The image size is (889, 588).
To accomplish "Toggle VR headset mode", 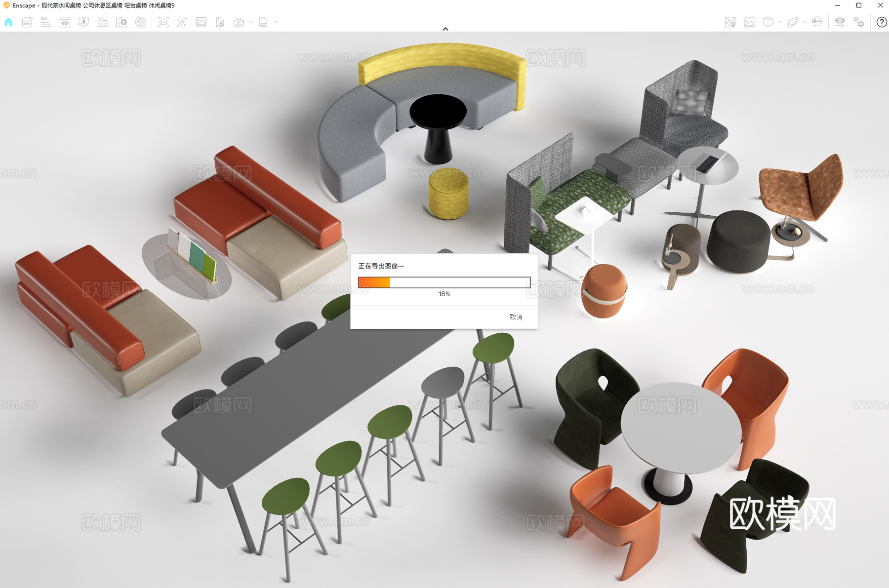I will (x=817, y=22).
